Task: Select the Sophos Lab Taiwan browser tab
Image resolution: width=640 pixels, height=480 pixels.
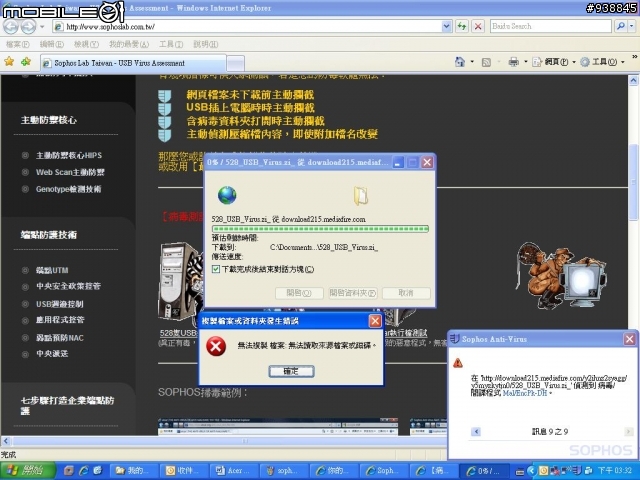Action: tap(133, 63)
